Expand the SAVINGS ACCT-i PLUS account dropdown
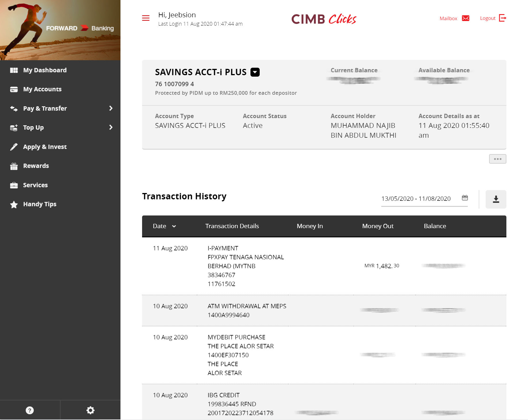This screenshot has height=420, width=528. point(255,72)
